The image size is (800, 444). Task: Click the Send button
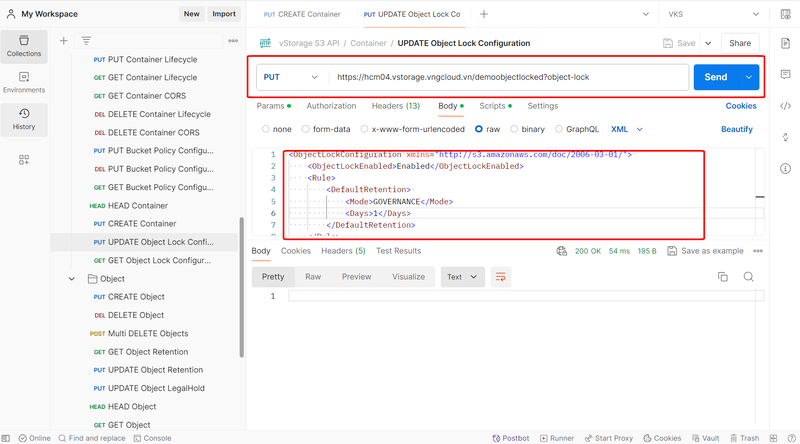coord(716,77)
